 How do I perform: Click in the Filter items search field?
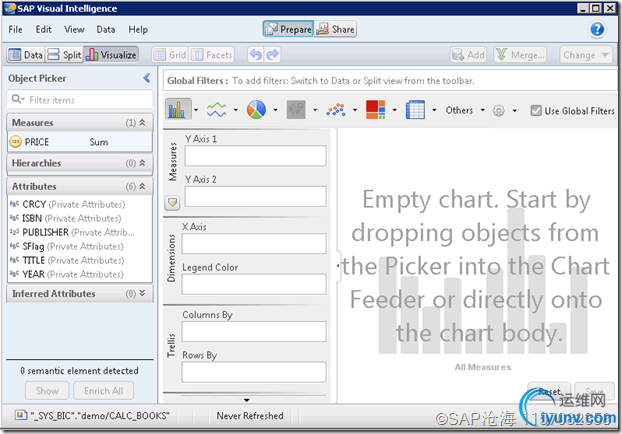click(x=80, y=100)
